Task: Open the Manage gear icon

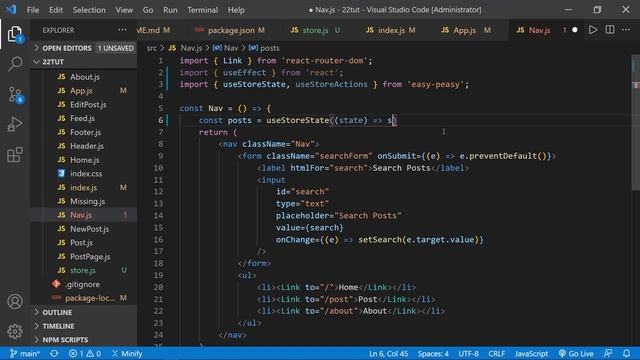Action: click(x=15, y=331)
